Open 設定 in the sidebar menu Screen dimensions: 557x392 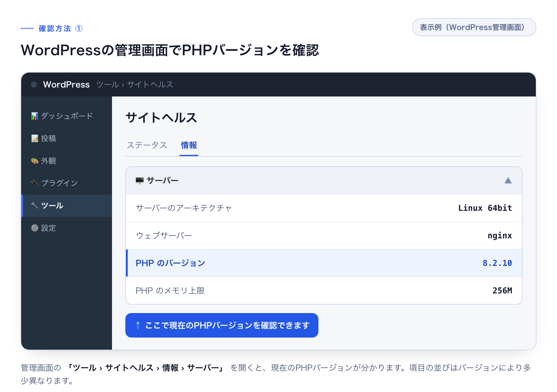click(67, 228)
